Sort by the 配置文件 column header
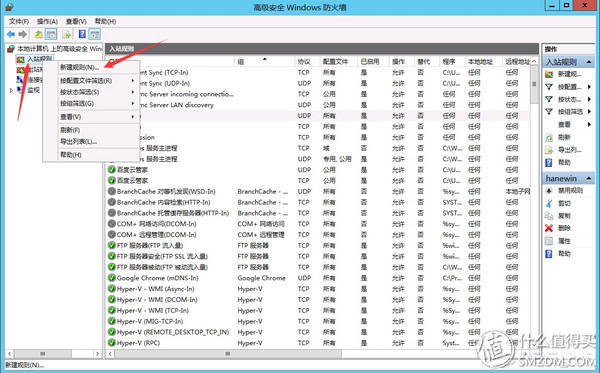Image resolution: width=600 pixels, height=373 pixels. pyautogui.click(x=339, y=62)
